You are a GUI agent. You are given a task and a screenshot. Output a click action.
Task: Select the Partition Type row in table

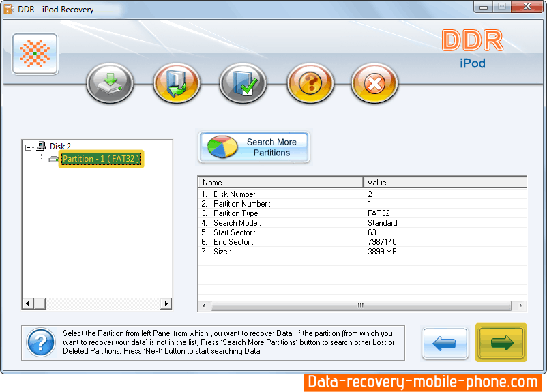tap(239, 213)
